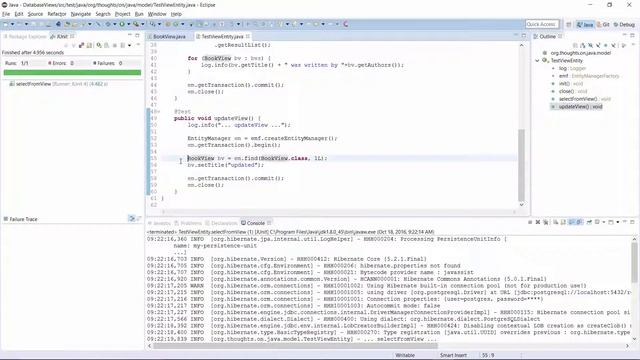Viewport: 640px width, 360px height.
Task: Click the Remove Launch X icon in Console
Action: point(538,222)
